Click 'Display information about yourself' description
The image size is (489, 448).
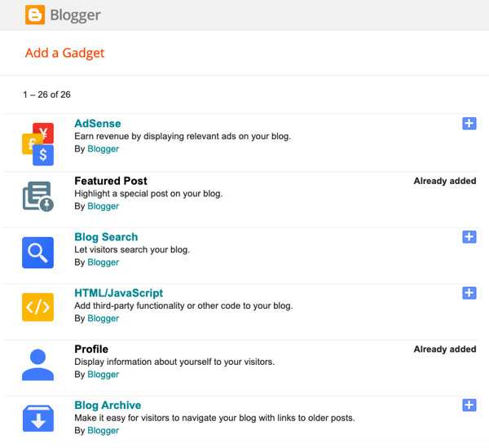pyautogui.click(x=174, y=362)
